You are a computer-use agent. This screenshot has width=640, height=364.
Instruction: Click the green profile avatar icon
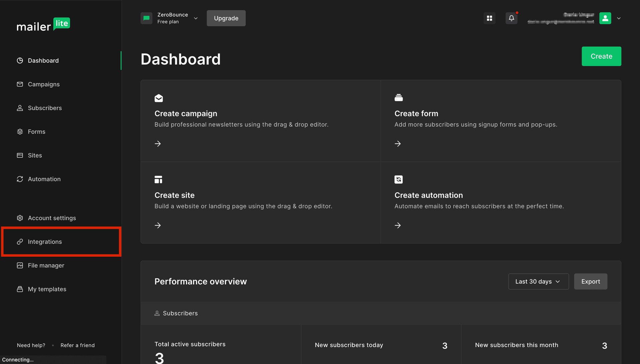click(x=605, y=18)
